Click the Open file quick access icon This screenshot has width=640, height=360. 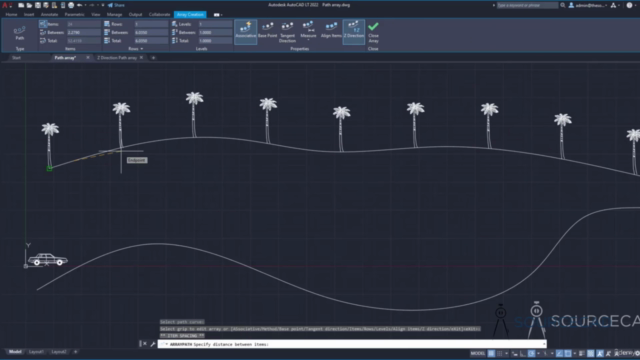pyautogui.click(x=29, y=5)
